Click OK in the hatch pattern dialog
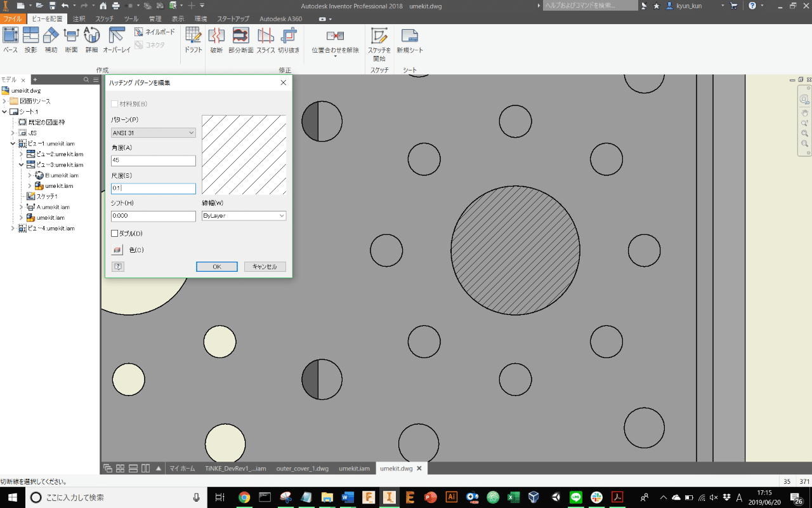 click(217, 267)
